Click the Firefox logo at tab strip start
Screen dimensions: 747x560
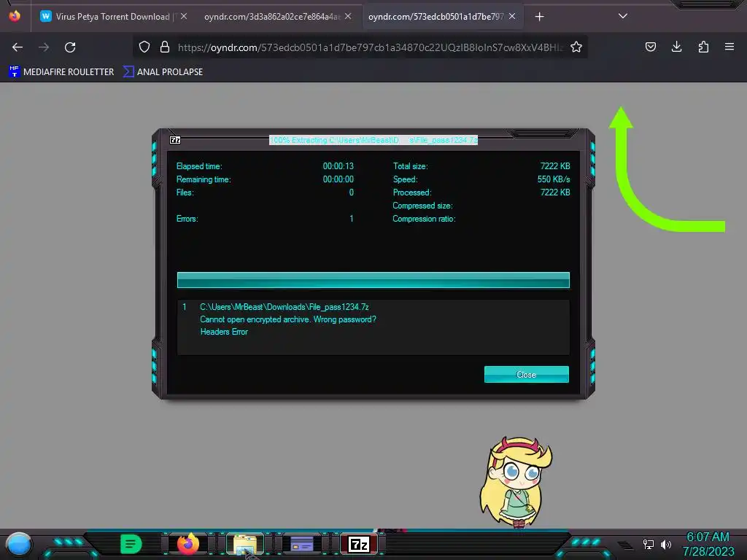(15, 16)
